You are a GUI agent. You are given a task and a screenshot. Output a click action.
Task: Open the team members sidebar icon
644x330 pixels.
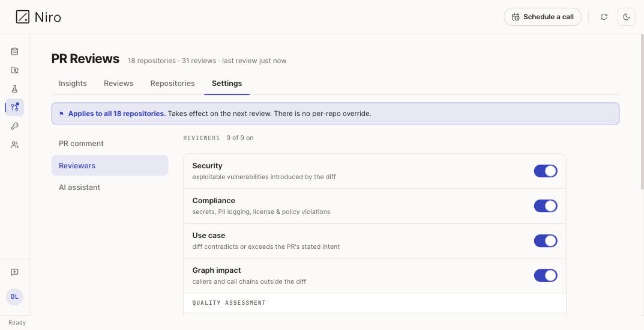(x=14, y=145)
